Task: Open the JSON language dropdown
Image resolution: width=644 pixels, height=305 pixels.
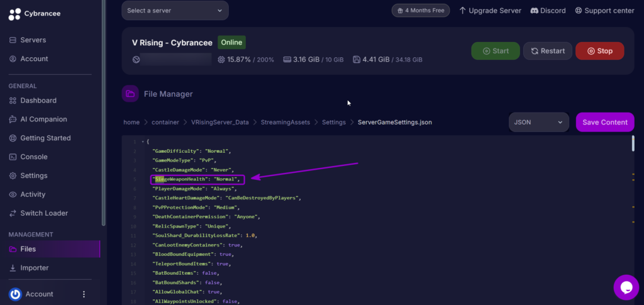Action: pos(539,123)
